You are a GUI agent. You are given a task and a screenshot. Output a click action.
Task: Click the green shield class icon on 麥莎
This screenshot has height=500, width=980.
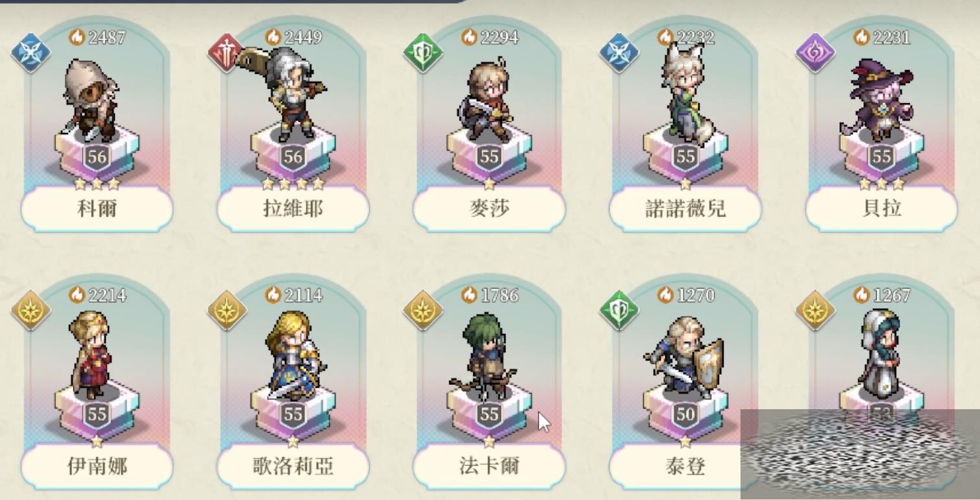pyautogui.click(x=423, y=53)
